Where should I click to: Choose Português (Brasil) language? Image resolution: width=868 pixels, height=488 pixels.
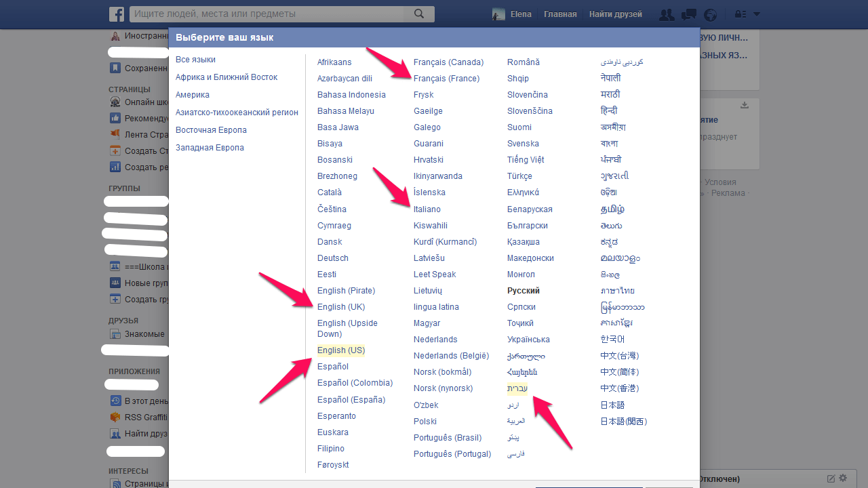(x=448, y=438)
